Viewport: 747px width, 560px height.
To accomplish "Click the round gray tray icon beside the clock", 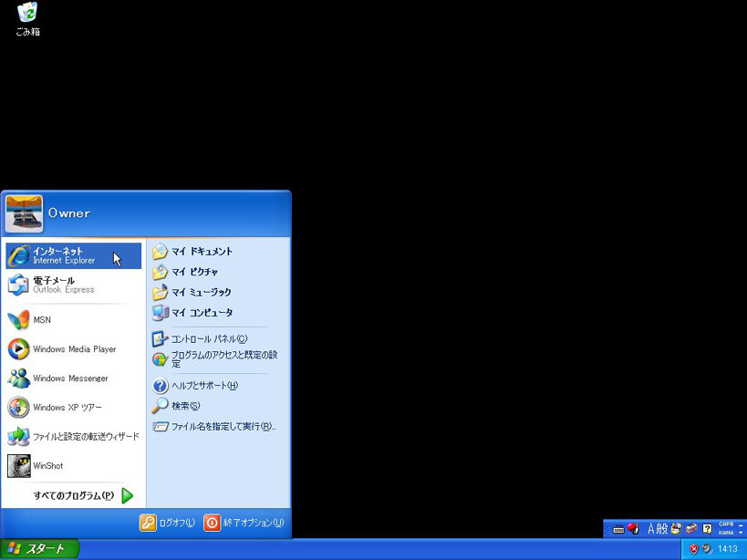I will tap(707, 549).
